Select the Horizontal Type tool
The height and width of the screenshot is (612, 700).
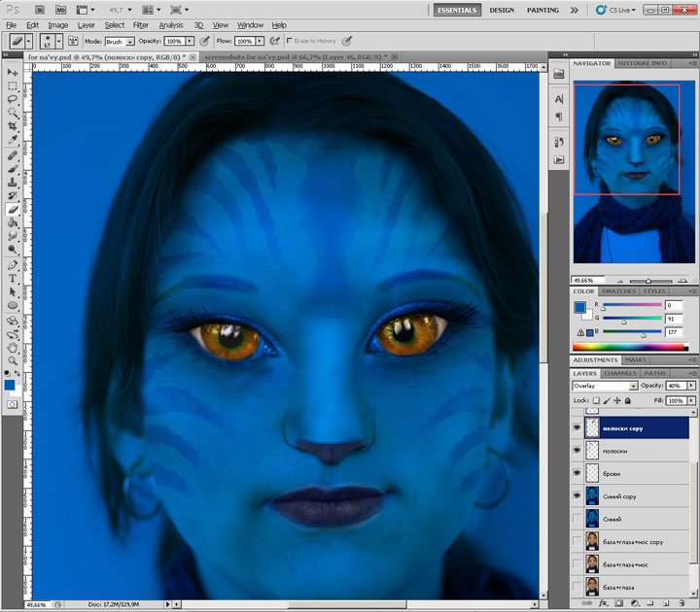click(x=13, y=278)
